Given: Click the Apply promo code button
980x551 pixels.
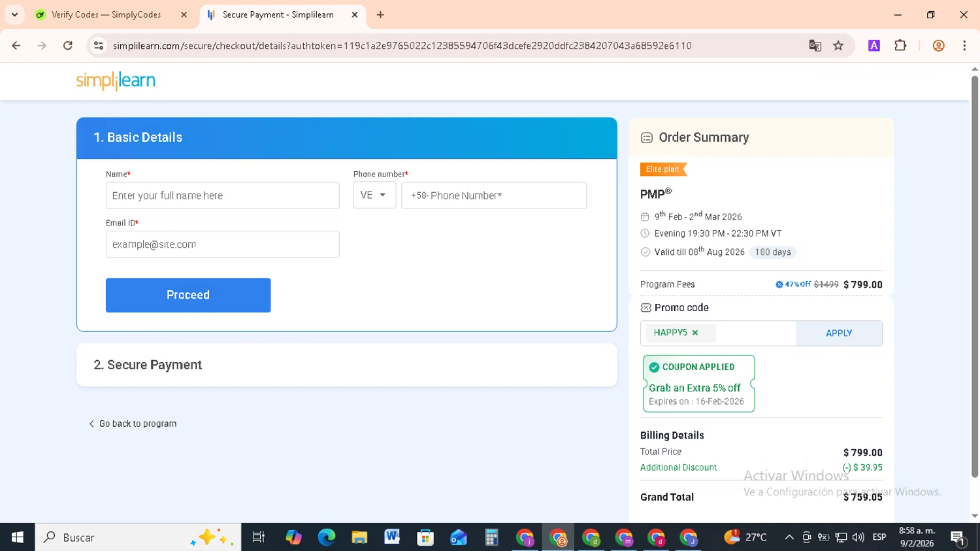Looking at the screenshot, I should (839, 333).
